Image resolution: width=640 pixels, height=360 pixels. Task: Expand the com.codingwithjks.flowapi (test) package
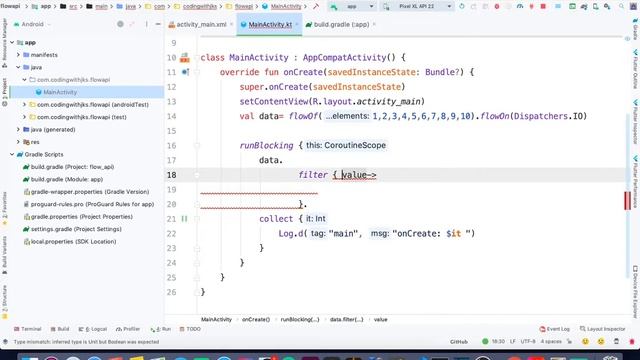tap(24, 117)
